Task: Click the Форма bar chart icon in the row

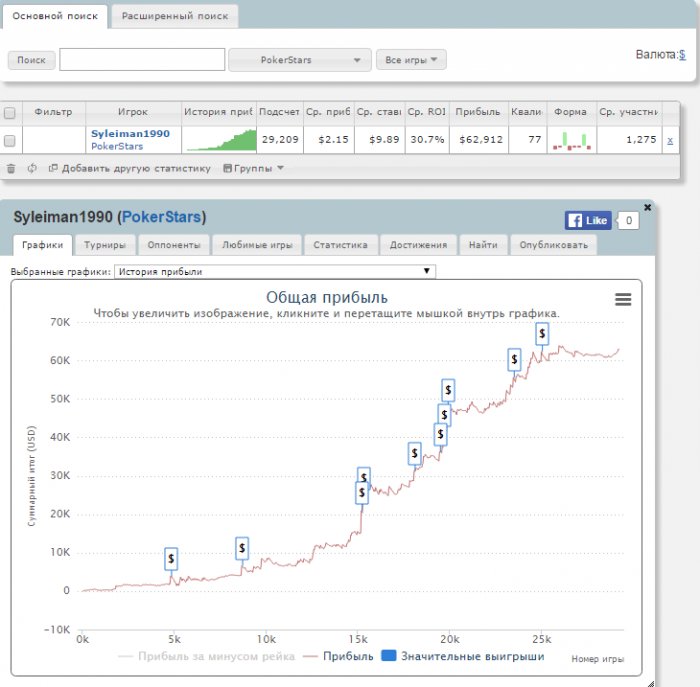Action: (x=570, y=140)
